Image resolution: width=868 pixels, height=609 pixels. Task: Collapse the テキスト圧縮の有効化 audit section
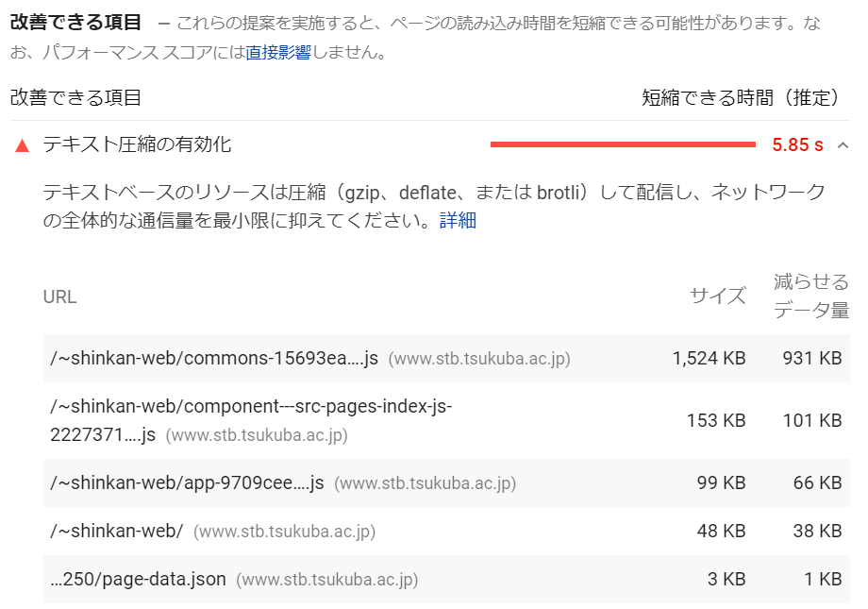pos(843,144)
